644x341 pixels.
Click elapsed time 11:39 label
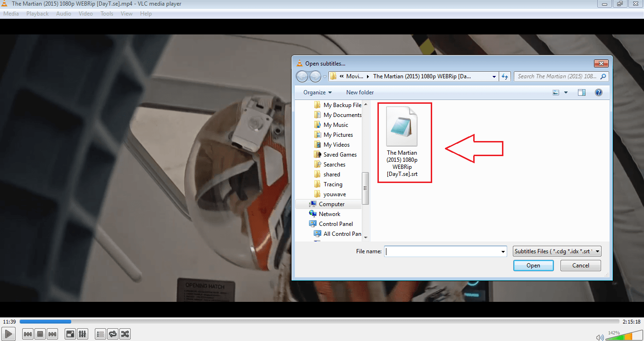(9, 322)
